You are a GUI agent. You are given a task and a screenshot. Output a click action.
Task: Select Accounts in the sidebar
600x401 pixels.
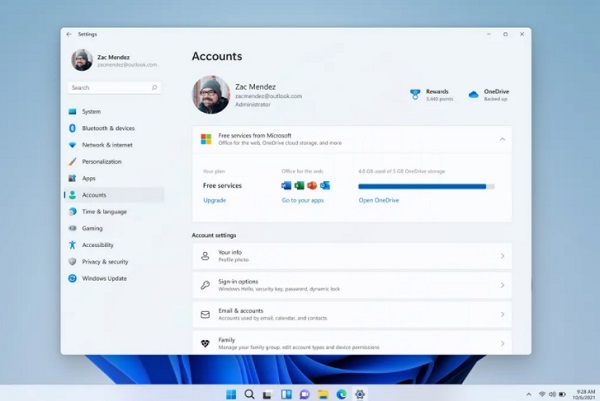pyautogui.click(x=114, y=195)
